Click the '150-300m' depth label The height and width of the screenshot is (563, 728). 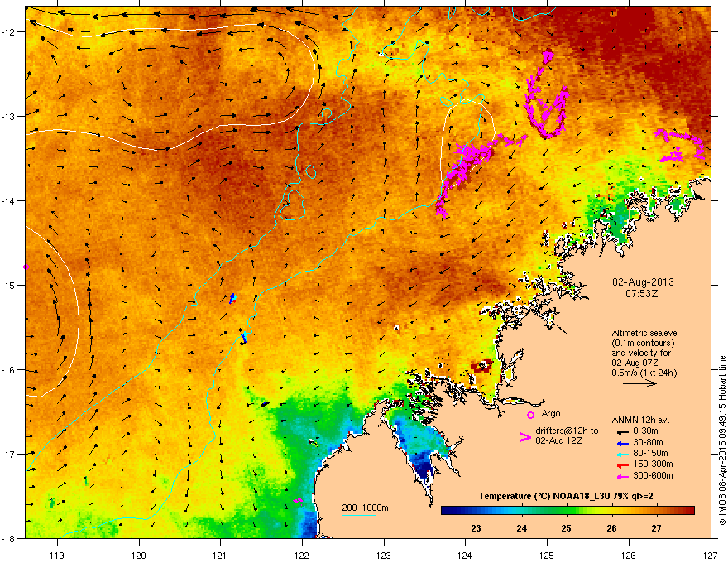(x=653, y=464)
